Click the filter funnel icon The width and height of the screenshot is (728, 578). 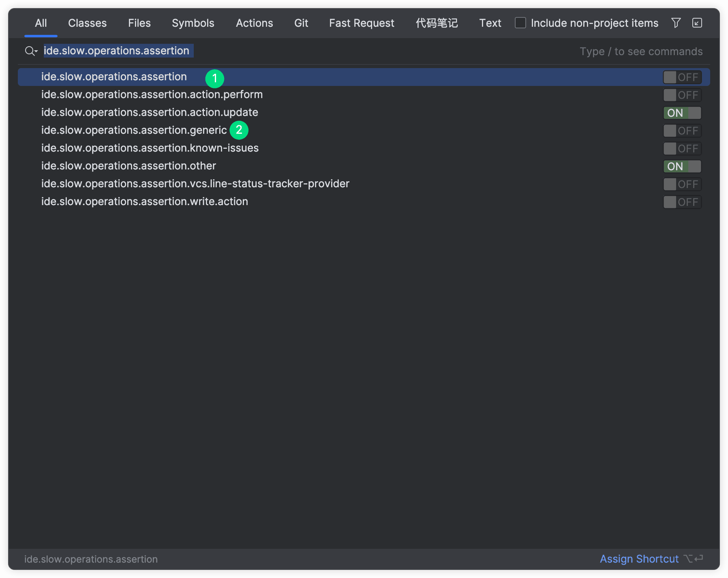676,23
